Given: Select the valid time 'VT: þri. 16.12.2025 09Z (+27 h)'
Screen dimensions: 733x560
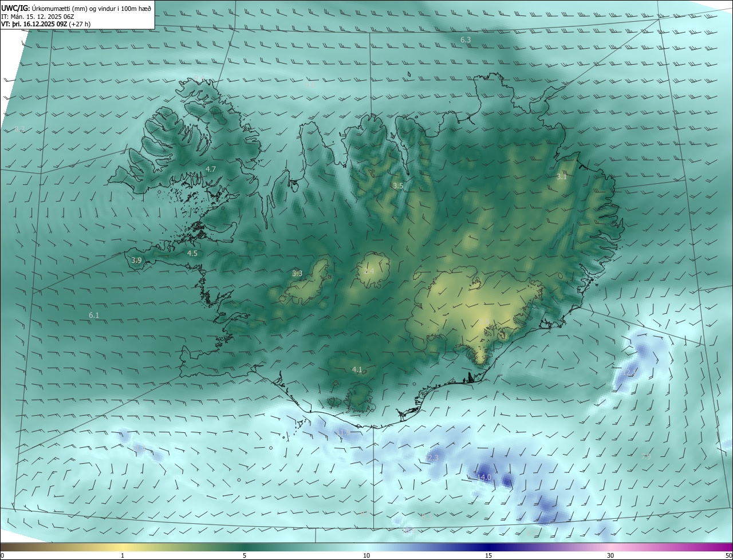Looking at the screenshot, I should [x=46, y=24].
